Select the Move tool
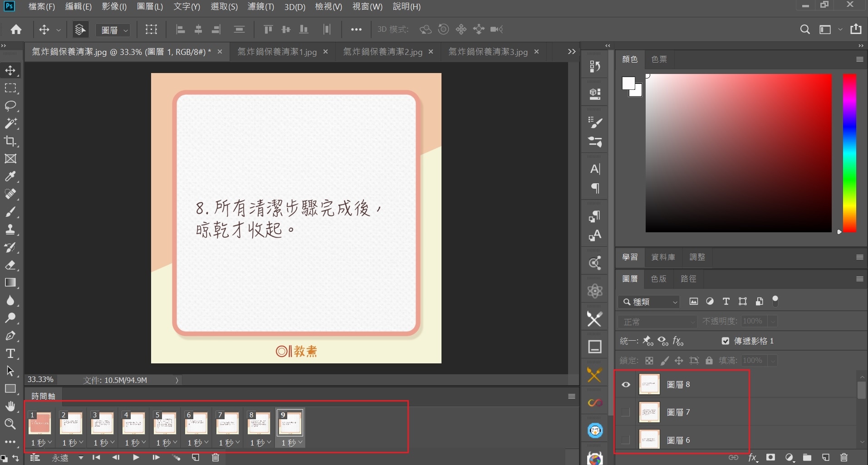This screenshot has width=868, height=465. point(10,70)
